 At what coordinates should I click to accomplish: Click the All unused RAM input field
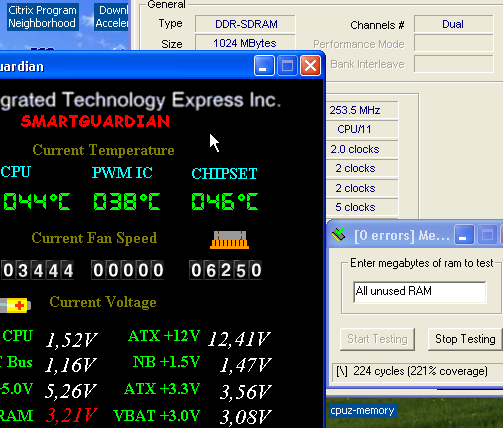(x=420, y=292)
